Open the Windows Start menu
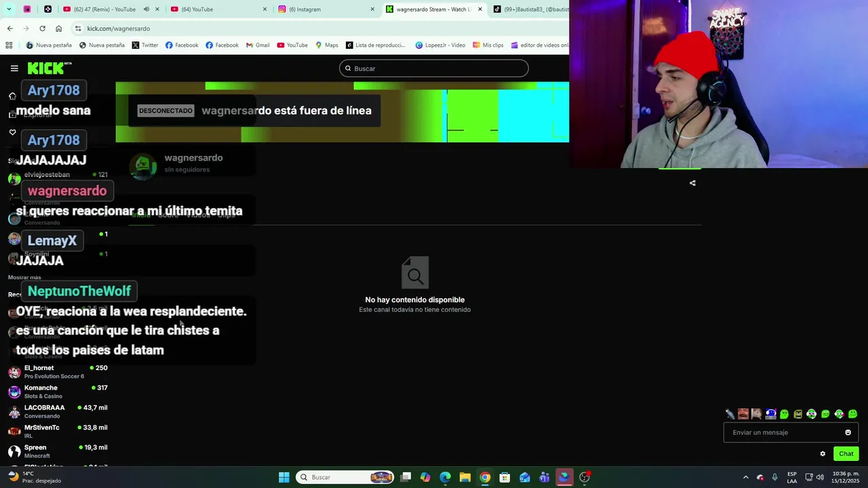868x488 pixels. pyautogui.click(x=284, y=477)
